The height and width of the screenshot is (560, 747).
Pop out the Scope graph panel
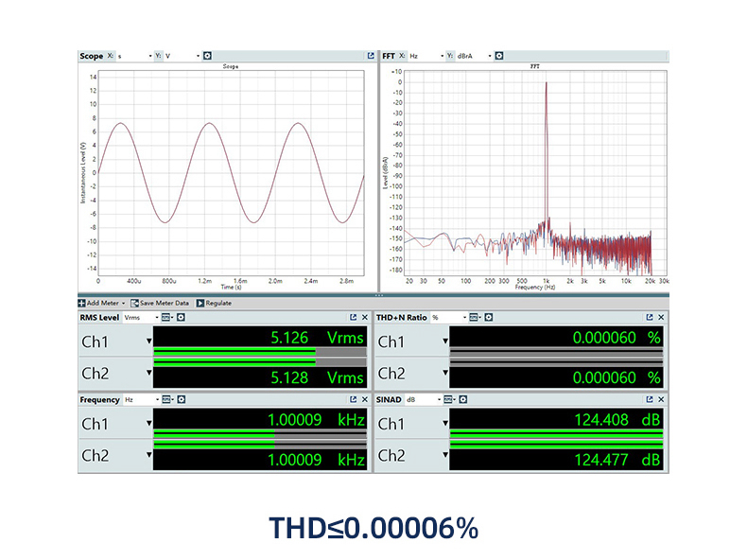click(x=370, y=56)
